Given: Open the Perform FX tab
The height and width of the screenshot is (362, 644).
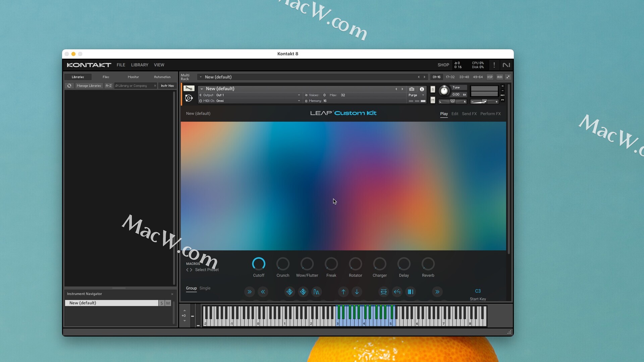Looking at the screenshot, I should click(490, 114).
